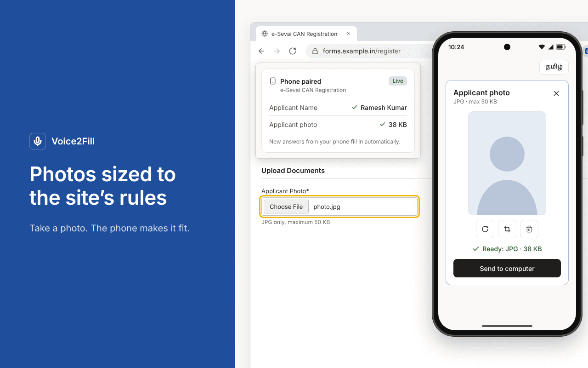
Task: Delete the applicant photo with trash icon
Action: click(529, 229)
